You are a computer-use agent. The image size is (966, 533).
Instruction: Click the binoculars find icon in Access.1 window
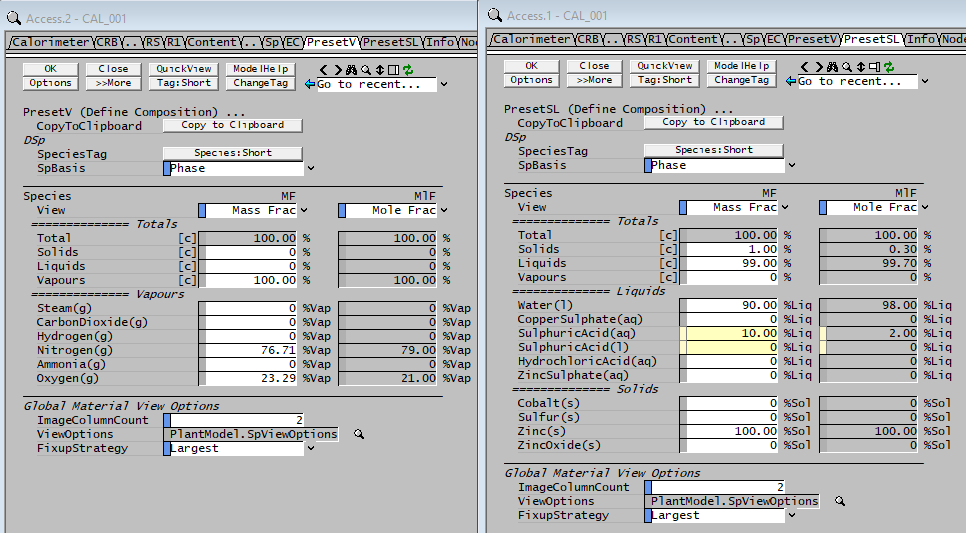[x=832, y=67]
